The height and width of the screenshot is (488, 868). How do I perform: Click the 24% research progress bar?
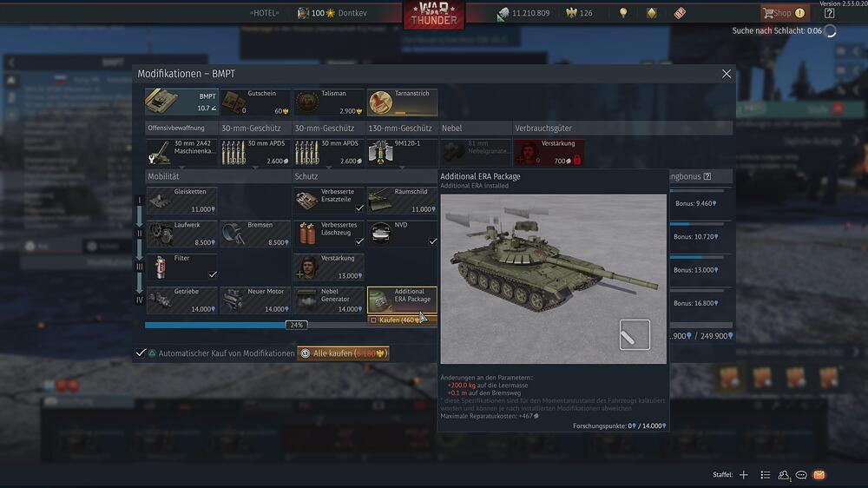[x=291, y=325]
